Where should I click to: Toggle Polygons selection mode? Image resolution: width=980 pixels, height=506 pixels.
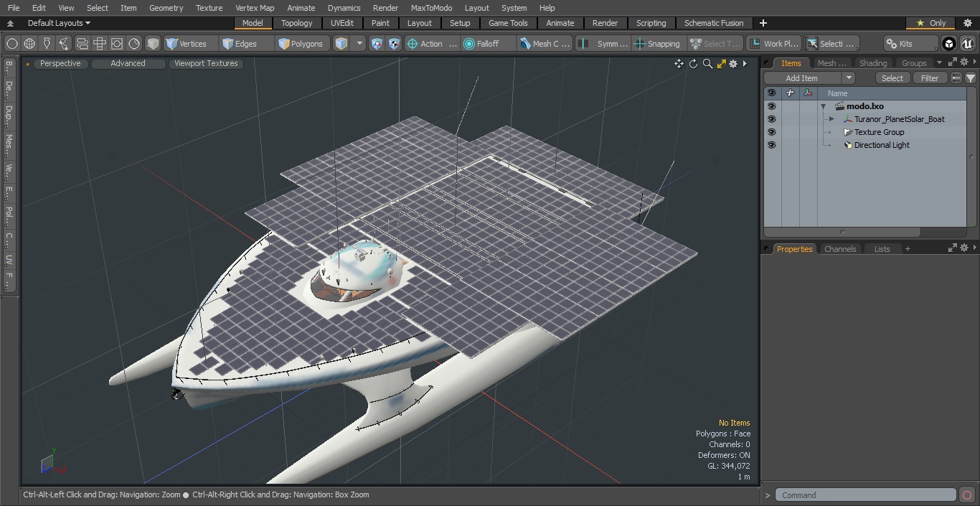pos(301,44)
